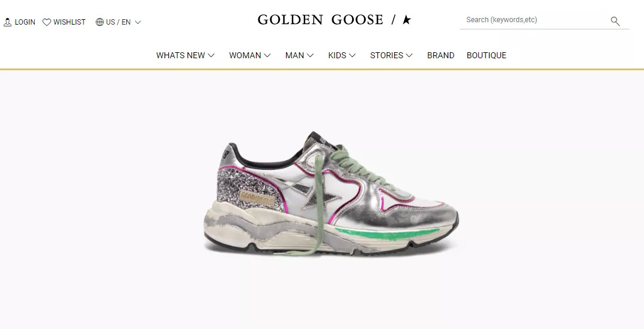Click the globe language icon
Image resolution: width=644 pixels, height=329 pixels.
point(99,22)
